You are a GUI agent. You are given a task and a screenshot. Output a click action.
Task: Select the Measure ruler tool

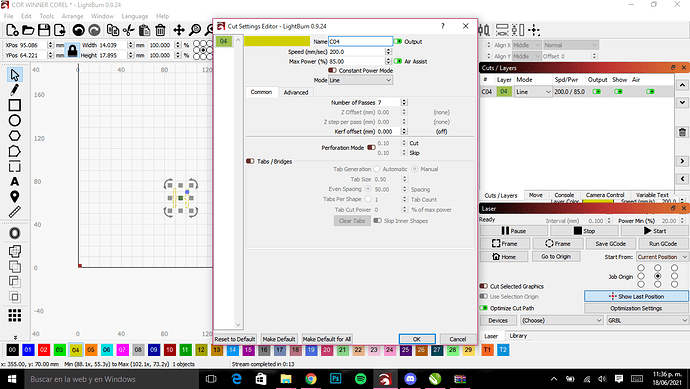[15, 212]
